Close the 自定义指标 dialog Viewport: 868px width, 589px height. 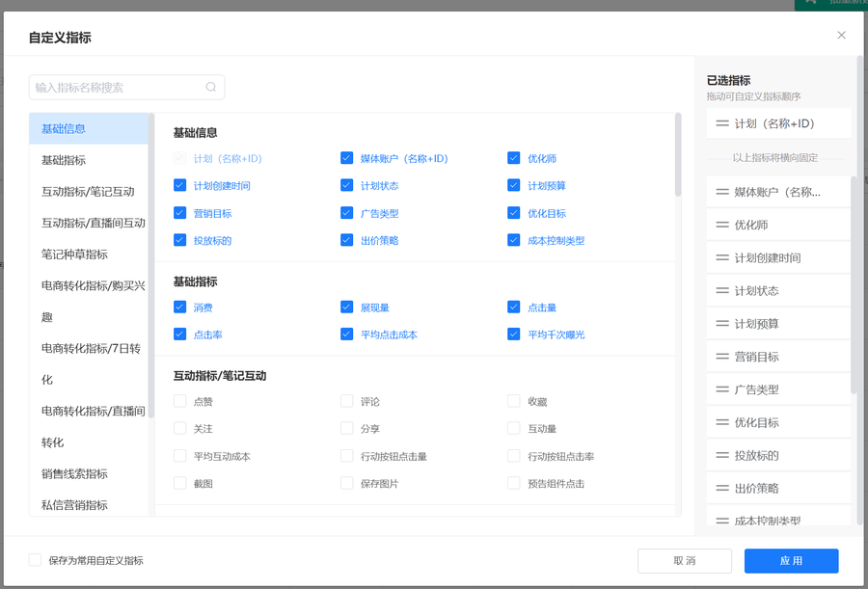[841, 36]
